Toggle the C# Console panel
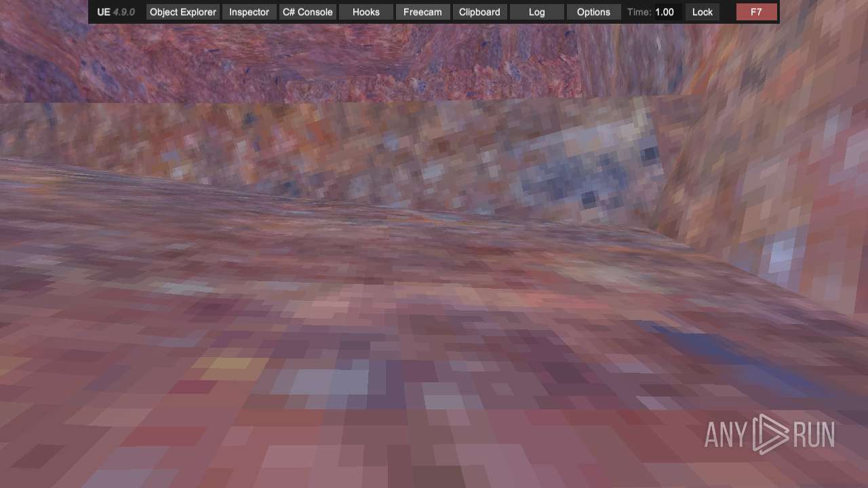The image size is (868, 488). [x=307, y=12]
